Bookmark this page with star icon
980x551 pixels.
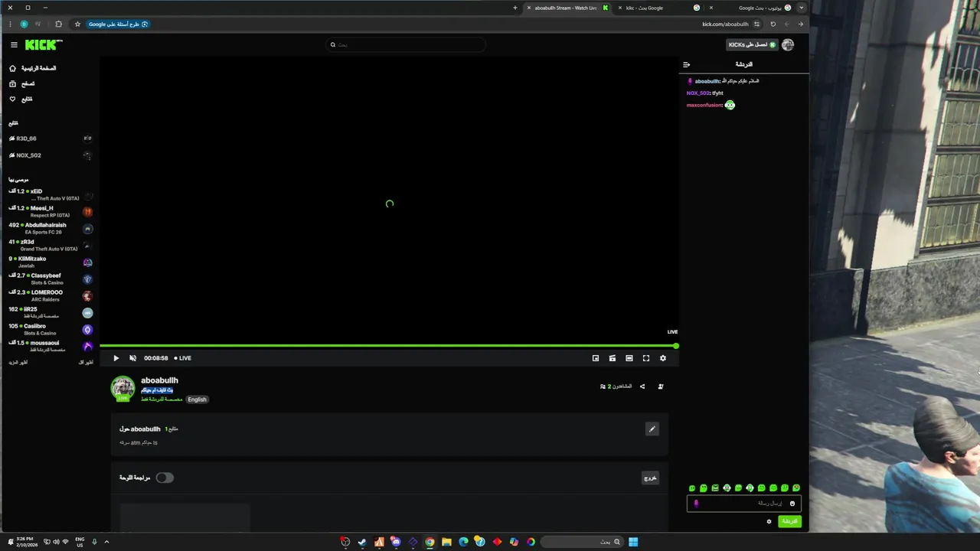pos(77,24)
